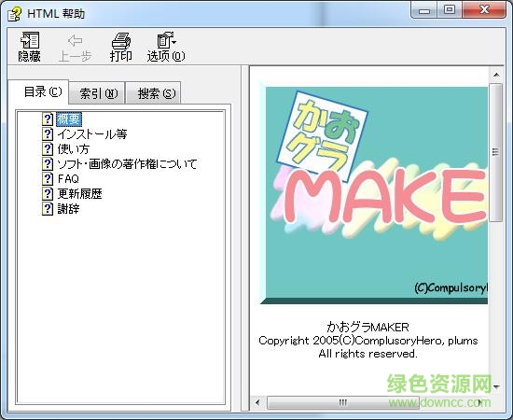Open the 謝辞 topic

[68, 208]
